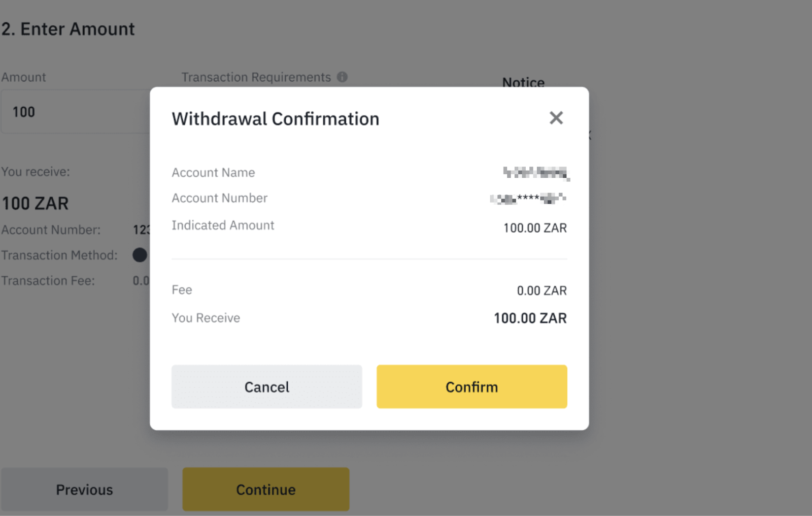Click the masked account number in the dialog
The image size is (812, 516).
click(529, 199)
